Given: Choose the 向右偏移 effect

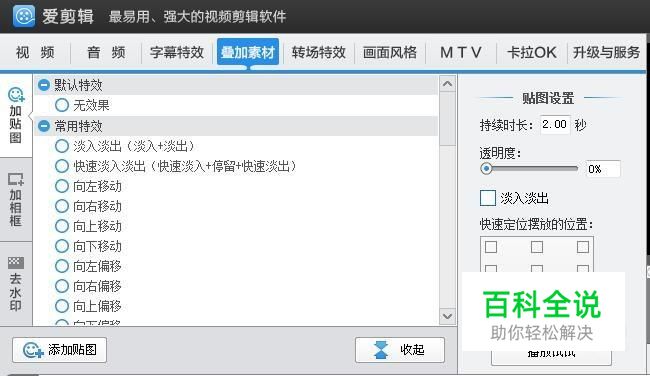Looking at the screenshot, I should [x=62, y=286].
